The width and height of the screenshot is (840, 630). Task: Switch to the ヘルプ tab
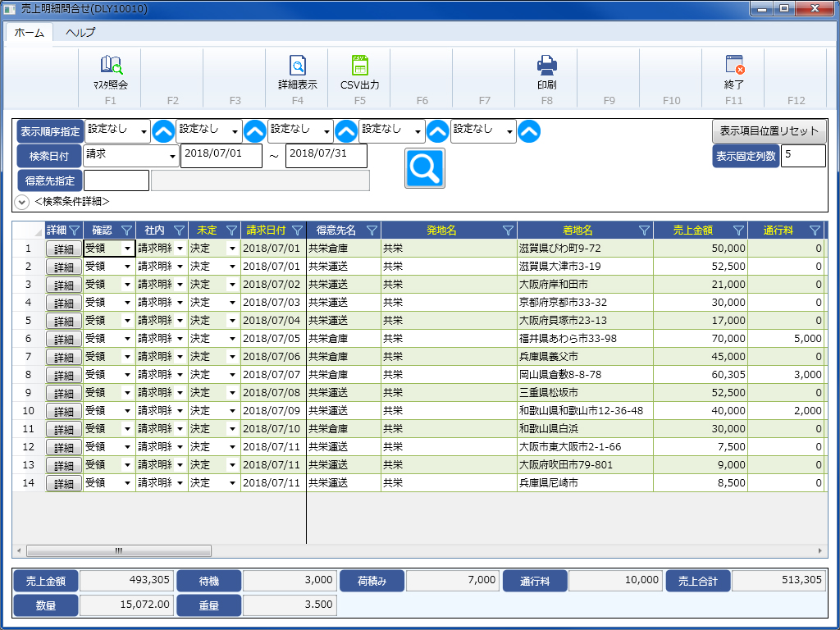click(80, 33)
